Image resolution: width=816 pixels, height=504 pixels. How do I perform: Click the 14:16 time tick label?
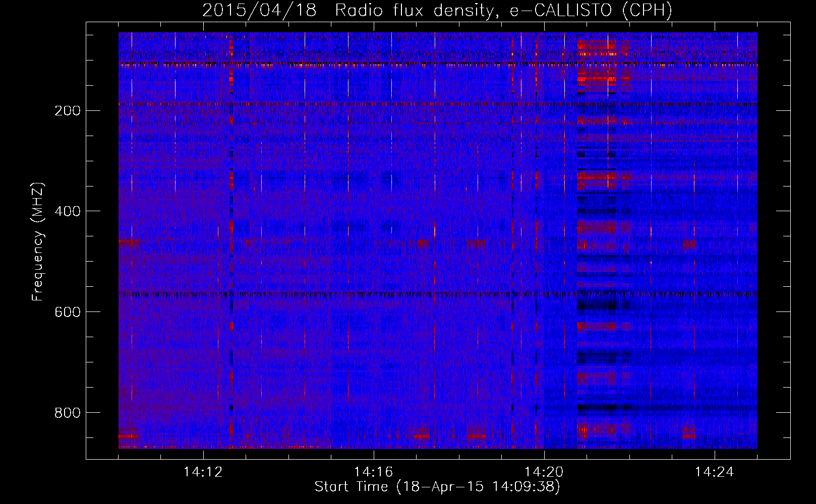click(374, 472)
